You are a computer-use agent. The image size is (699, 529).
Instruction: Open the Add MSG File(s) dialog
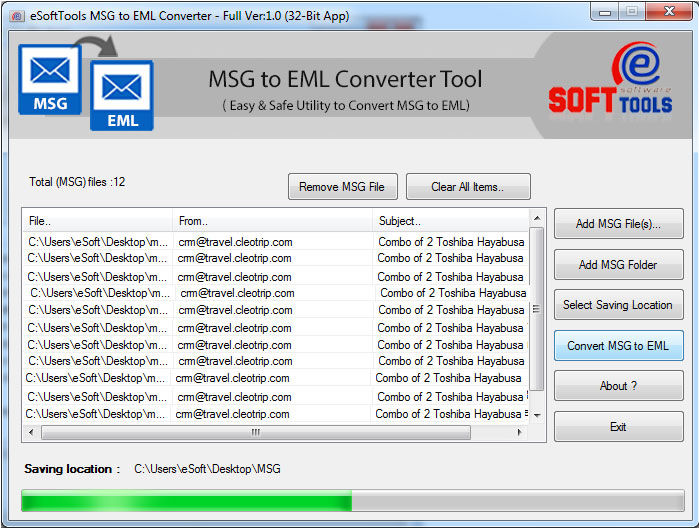click(x=618, y=224)
